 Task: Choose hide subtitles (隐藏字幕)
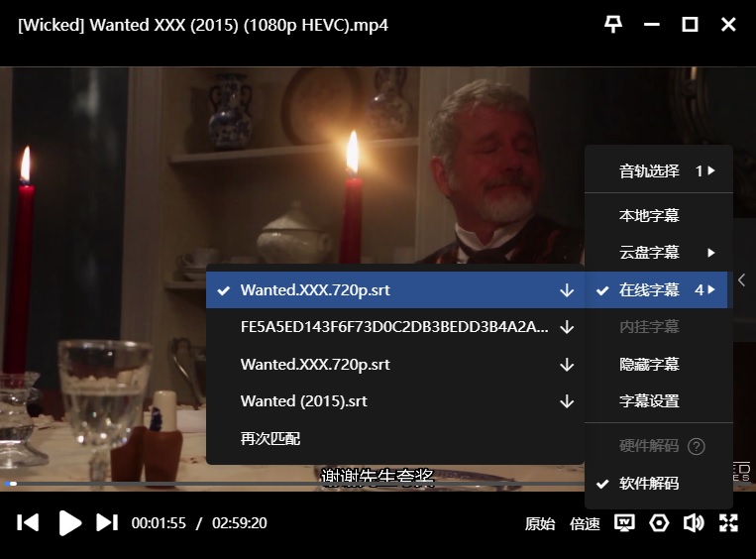coord(649,365)
